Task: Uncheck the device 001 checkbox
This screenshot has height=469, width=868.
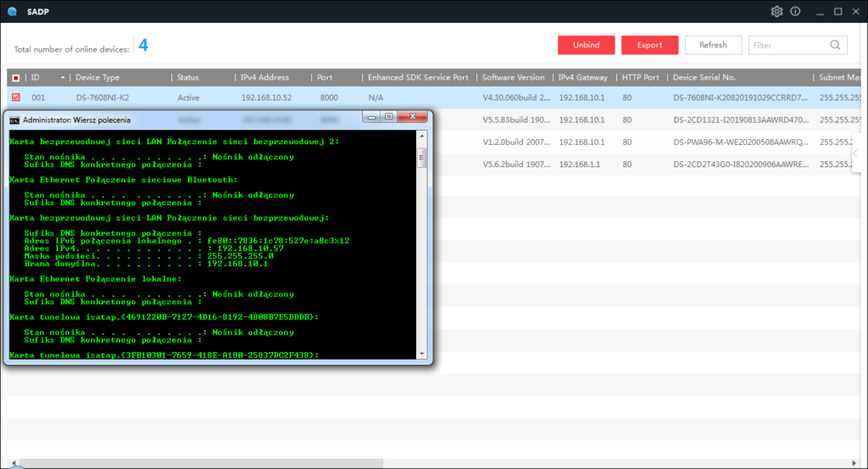Action: tap(16, 98)
